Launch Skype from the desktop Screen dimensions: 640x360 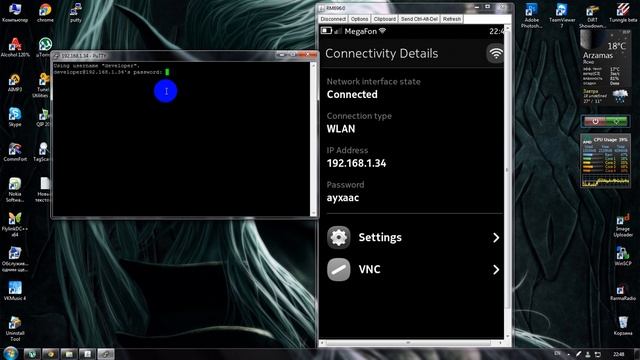coord(15,117)
